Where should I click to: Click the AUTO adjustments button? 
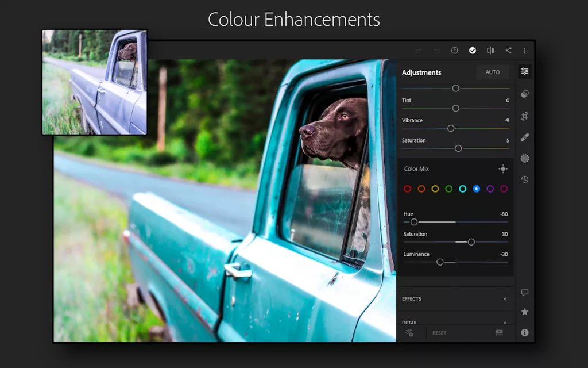493,72
